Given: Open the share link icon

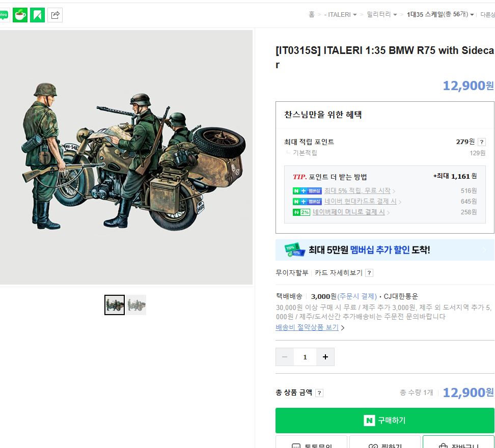Looking at the screenshot, I should tap(55, 15).
